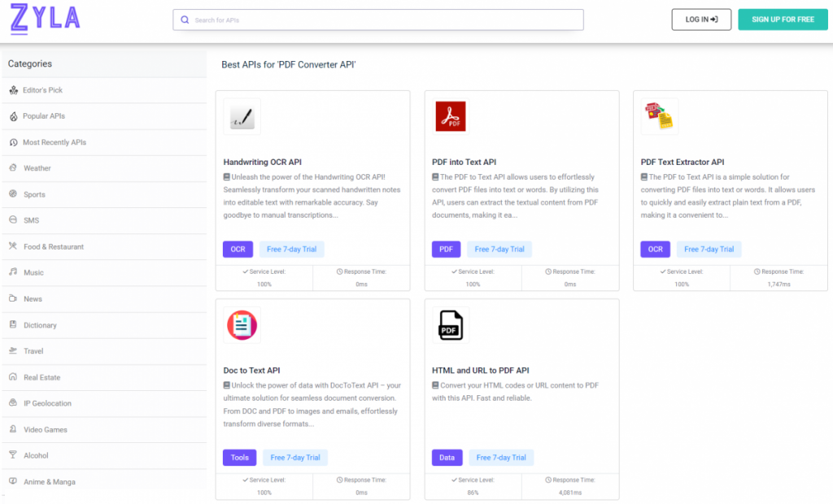Open the Real Estate category
833x504 pixels.
click(104, 378)
